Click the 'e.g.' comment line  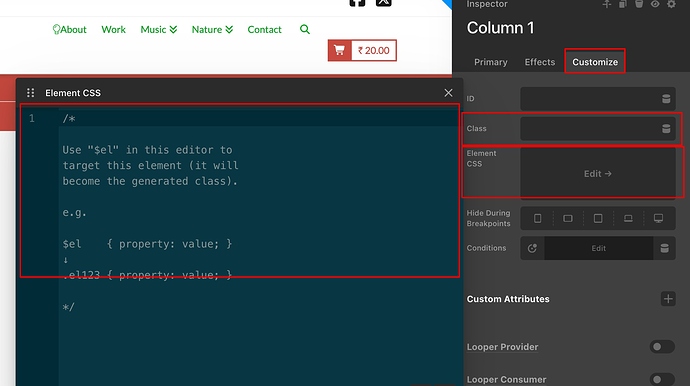point(74,213)
